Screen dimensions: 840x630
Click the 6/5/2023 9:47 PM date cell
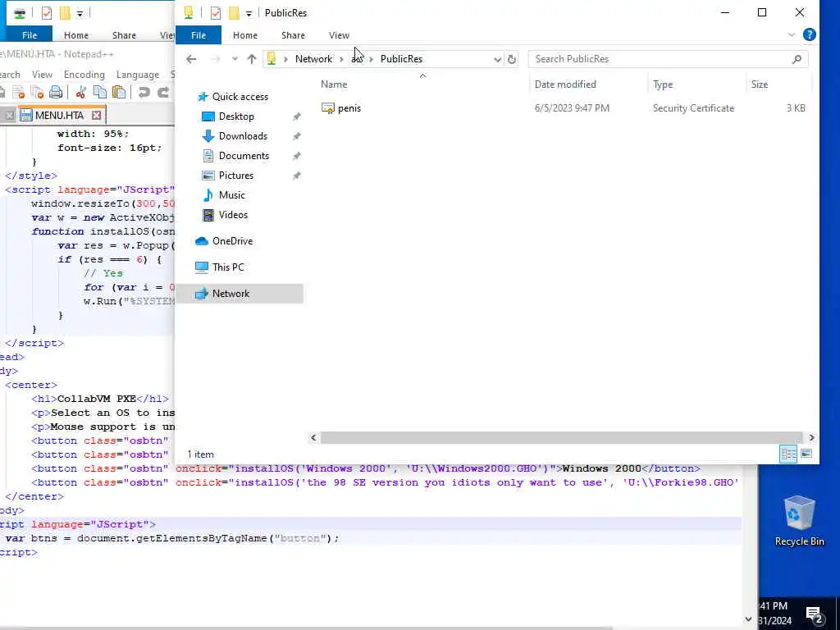pyautogui.click(x=572, y=108)
